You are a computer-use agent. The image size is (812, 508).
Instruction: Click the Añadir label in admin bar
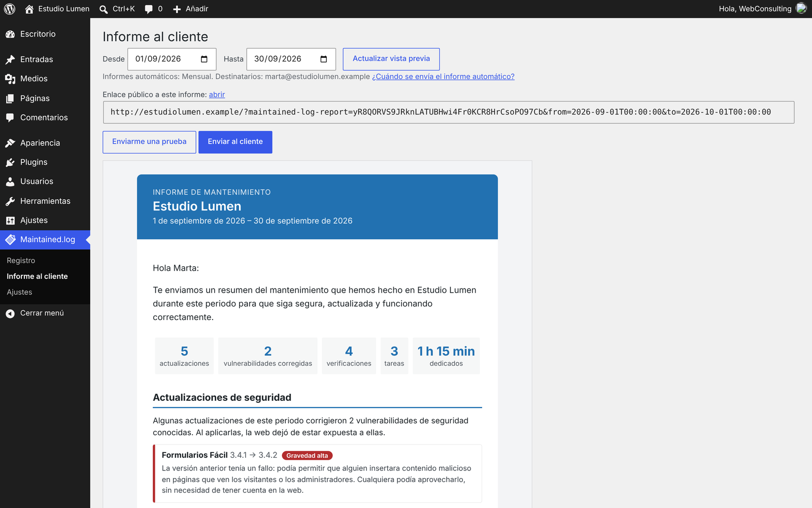click(x=197, y=9)
